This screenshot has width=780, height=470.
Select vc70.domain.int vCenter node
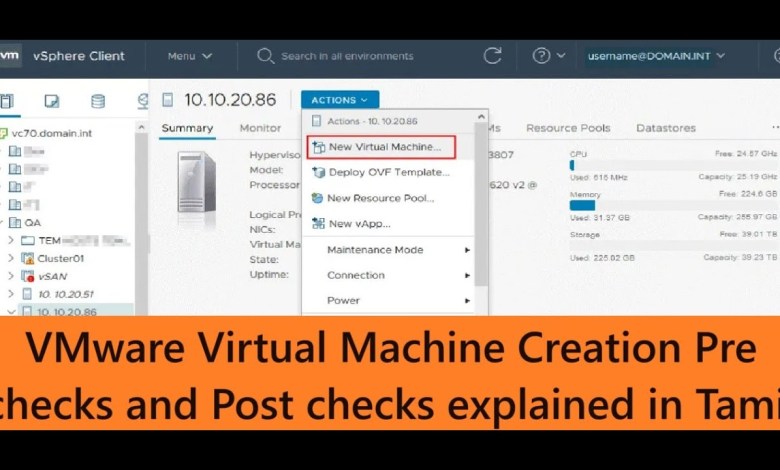pos(52,133)
